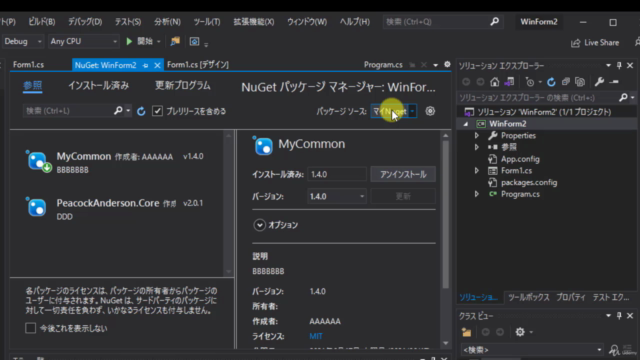640x360 pixels.
Task: Open the MIT license link
Action: click(316, 336)
